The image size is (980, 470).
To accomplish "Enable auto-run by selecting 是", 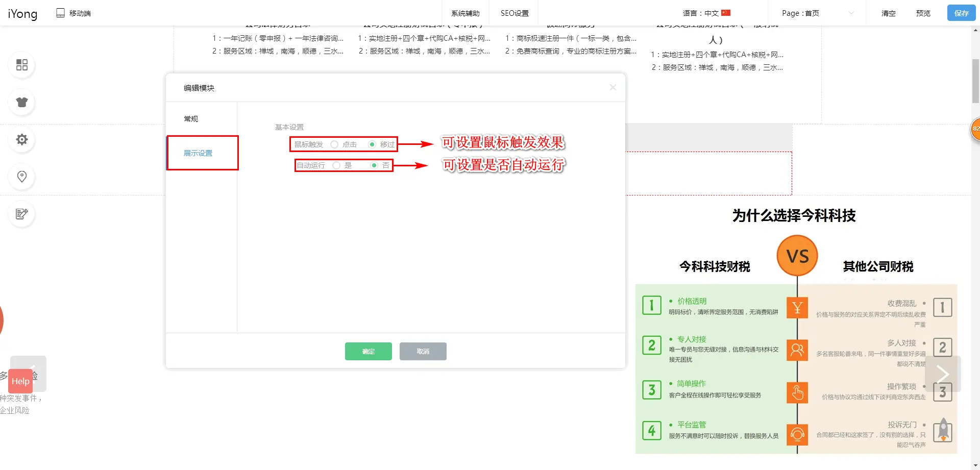I will [336, 165].
